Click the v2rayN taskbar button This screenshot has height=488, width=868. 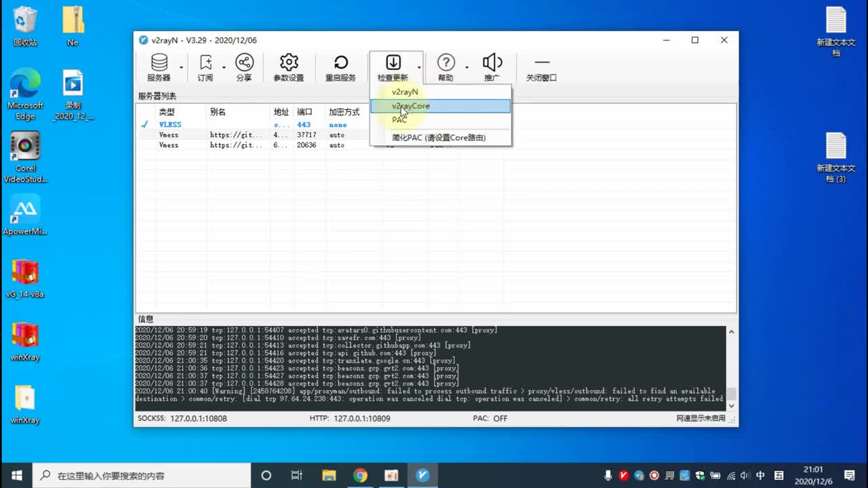click(x=423, y=475)
